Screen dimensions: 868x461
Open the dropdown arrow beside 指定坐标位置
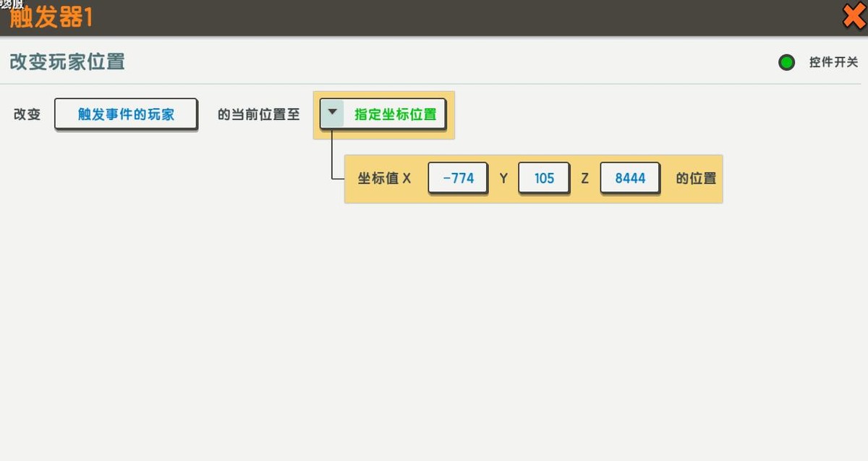pos(332,114)
